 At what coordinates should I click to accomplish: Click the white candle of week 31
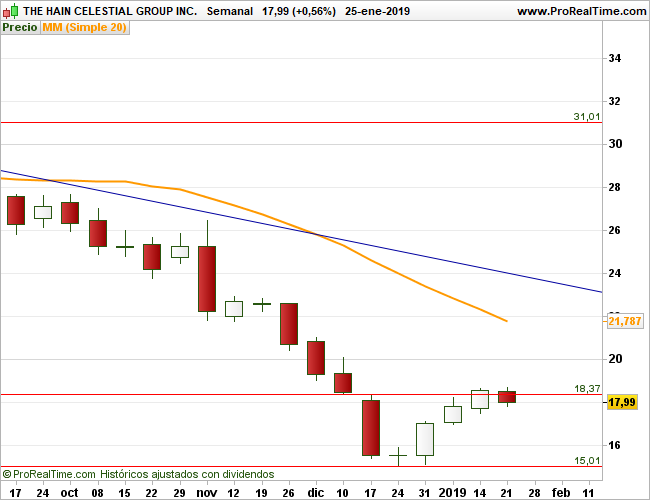(x=425, y=439)
